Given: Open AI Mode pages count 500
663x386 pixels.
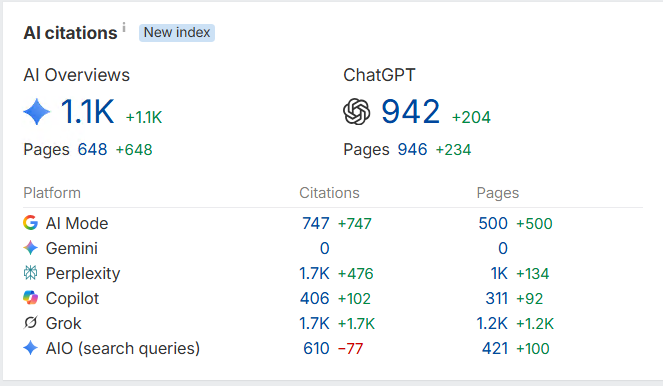Looking at the screenshot, I should click(493, 223).
